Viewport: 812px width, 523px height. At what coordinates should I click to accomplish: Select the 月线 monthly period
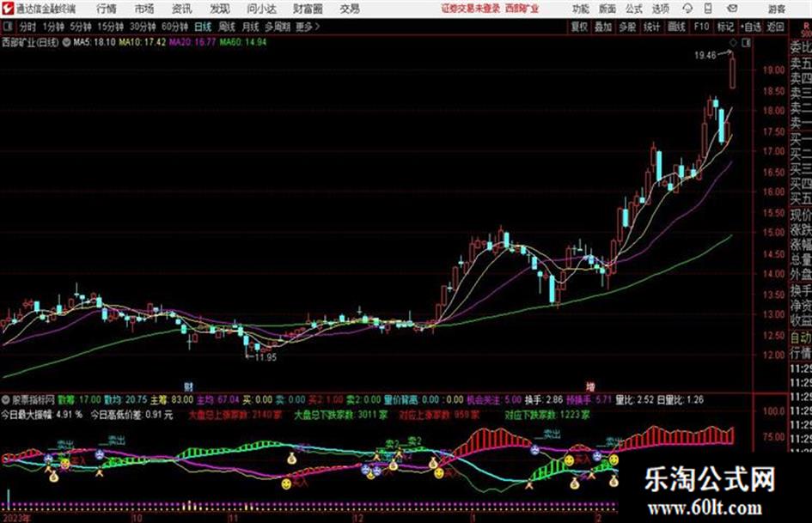251,27
